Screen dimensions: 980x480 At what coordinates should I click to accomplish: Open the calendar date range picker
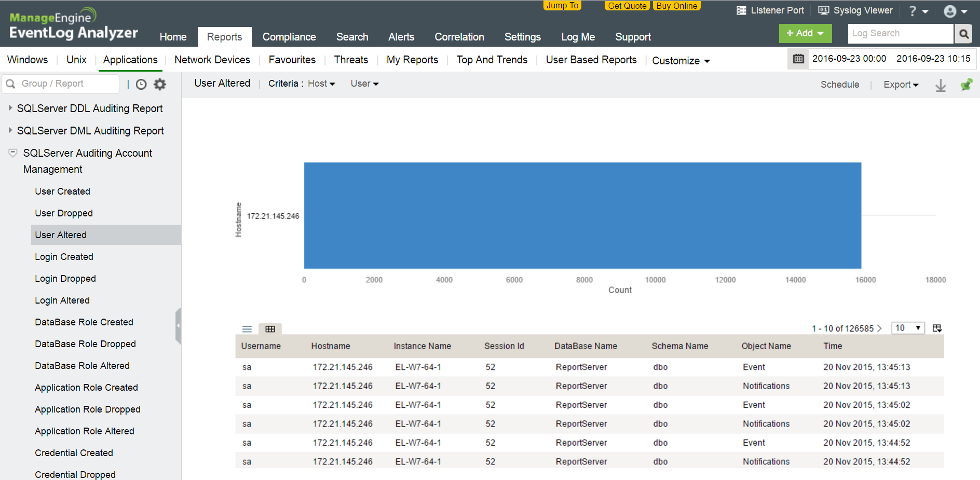coord(798,59)
